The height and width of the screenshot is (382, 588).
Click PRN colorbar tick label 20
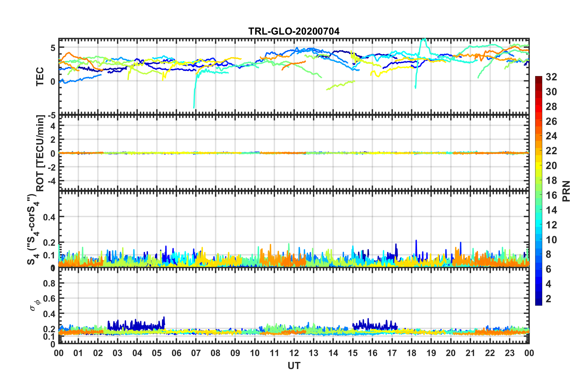point(551,166)
